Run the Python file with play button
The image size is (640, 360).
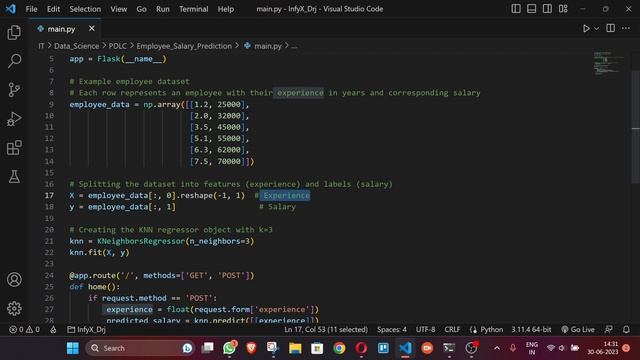click(x=586, y=29)
